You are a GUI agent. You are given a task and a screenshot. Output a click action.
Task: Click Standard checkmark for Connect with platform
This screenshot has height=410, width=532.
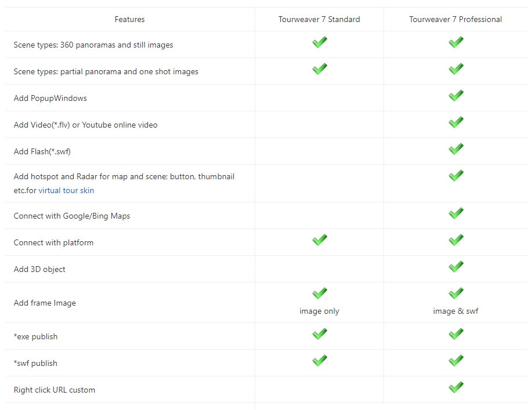(320, 240)
